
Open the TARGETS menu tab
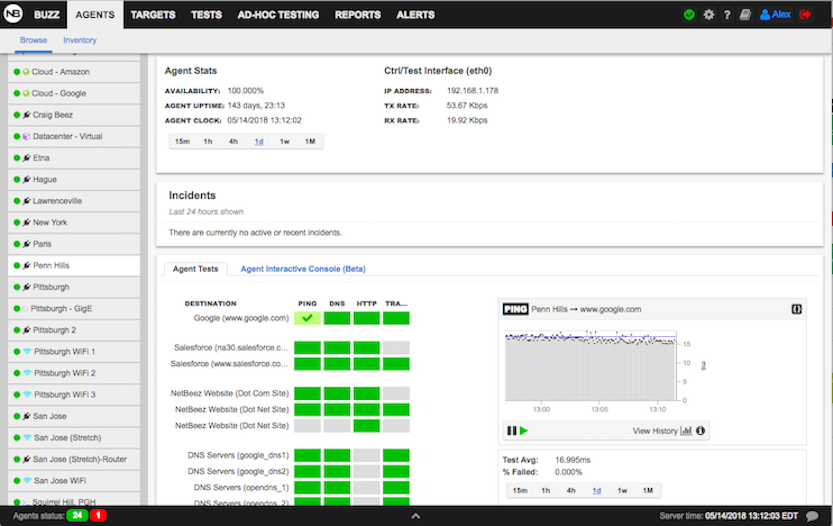click(153, 15)
